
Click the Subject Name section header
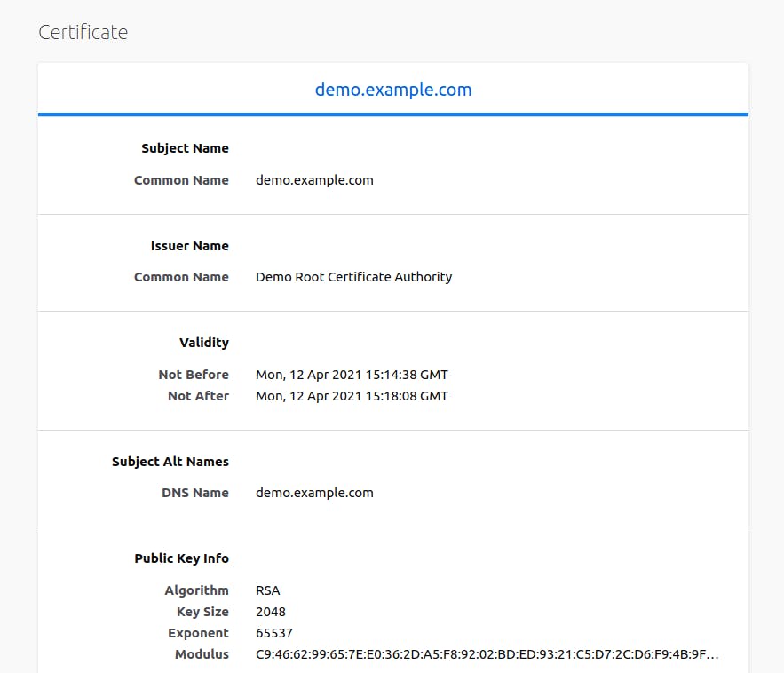tap(185, 148)
